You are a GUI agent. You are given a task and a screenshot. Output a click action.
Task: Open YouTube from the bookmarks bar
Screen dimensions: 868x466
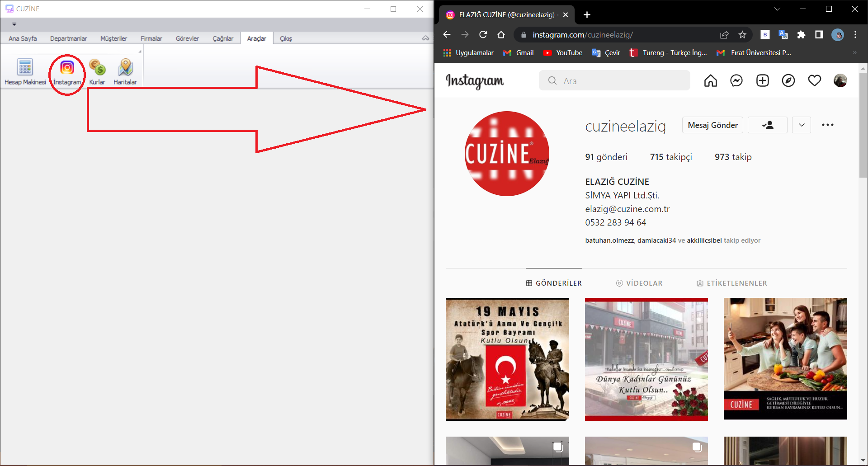[562, 52]
